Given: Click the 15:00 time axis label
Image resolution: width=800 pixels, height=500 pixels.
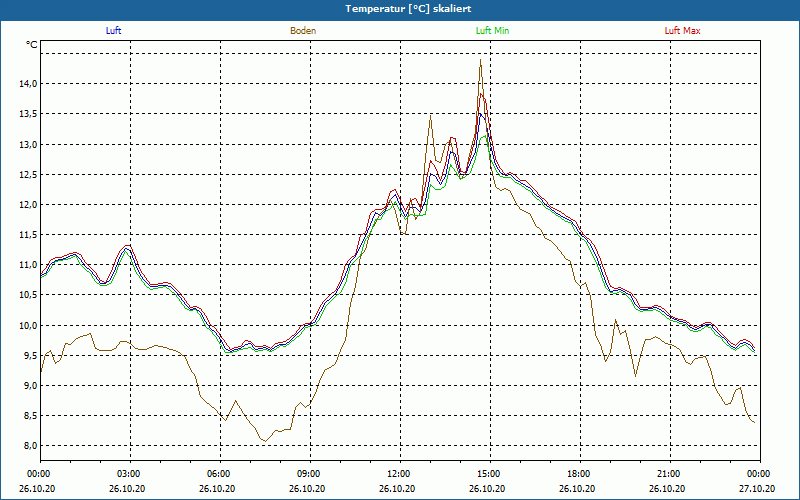Looking at the screenshot, I should click(489, 474).
